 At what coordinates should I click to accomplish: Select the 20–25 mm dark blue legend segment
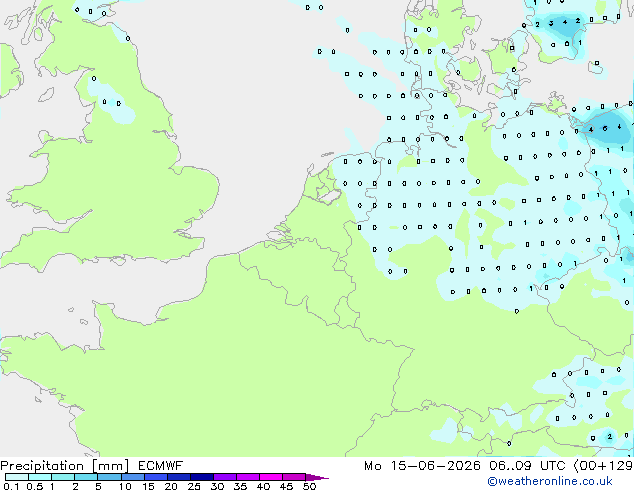click(x=179, y=477)
